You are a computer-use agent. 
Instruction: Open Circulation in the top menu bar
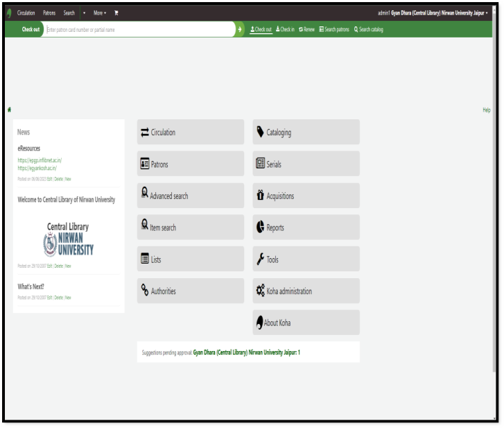coord(26,13)
